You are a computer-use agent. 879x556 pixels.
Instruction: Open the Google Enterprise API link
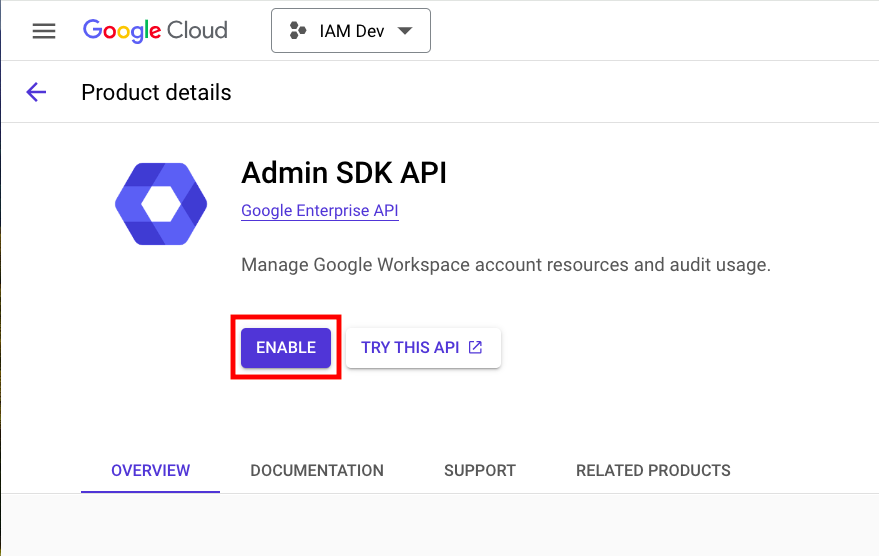(x=320, y=211)
